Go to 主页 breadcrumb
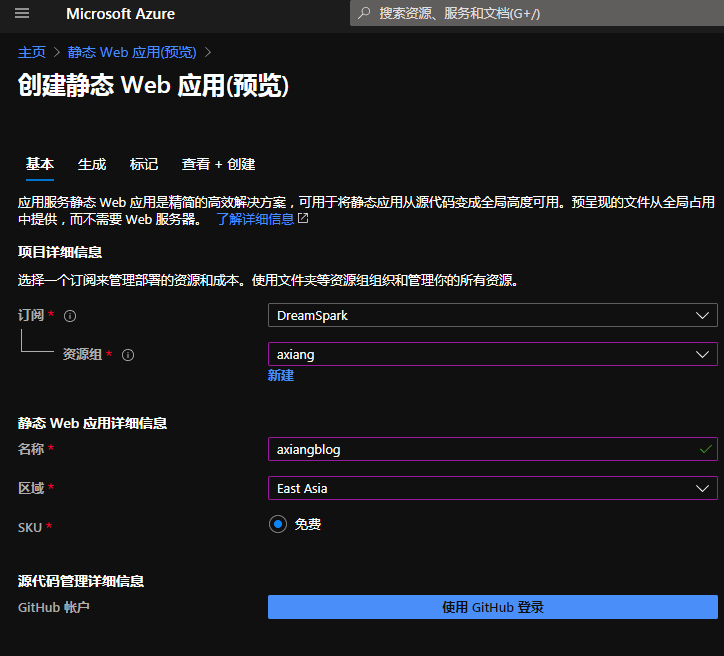The width and height of the screenshot is (724, 656). [x=32, y=52]
